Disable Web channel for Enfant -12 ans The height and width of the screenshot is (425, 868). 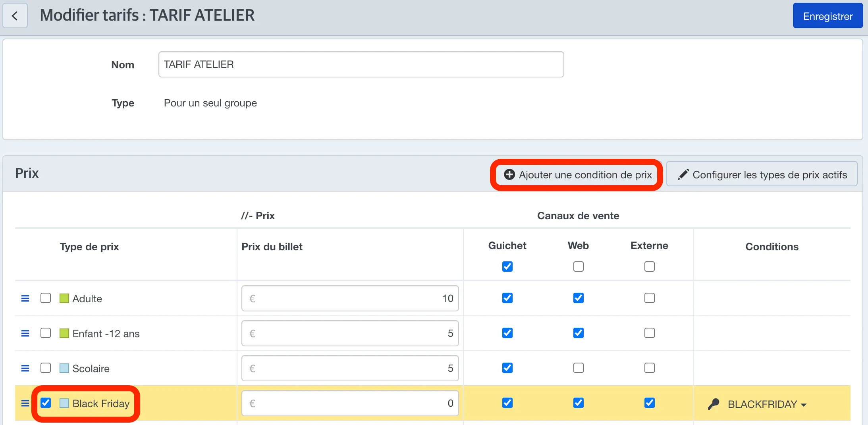click(579, 333)
